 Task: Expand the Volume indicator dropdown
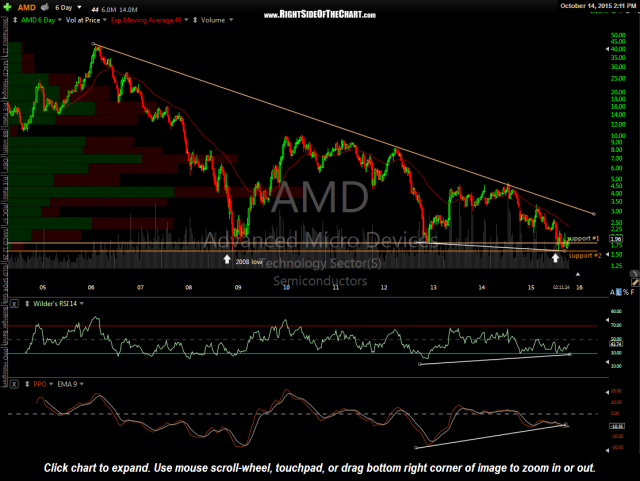[x=231, y=20]
